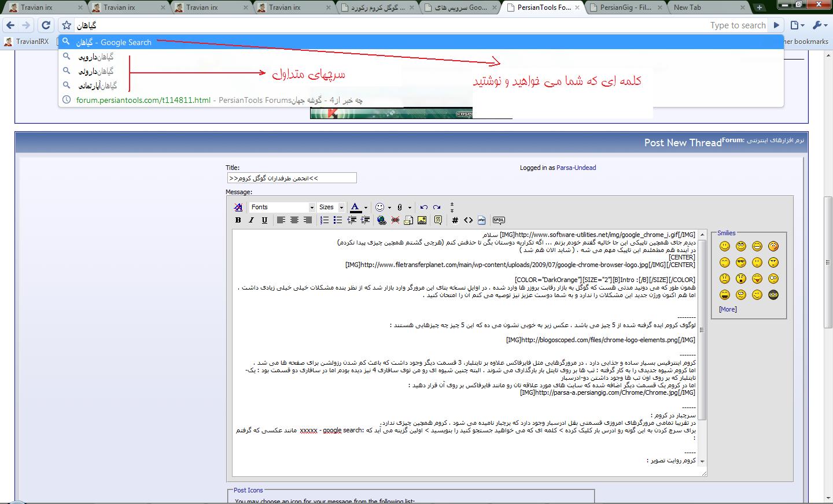Insert the tongue-out smiley
The width and height of the screenshot is (833, 504).
coord(757,279)
